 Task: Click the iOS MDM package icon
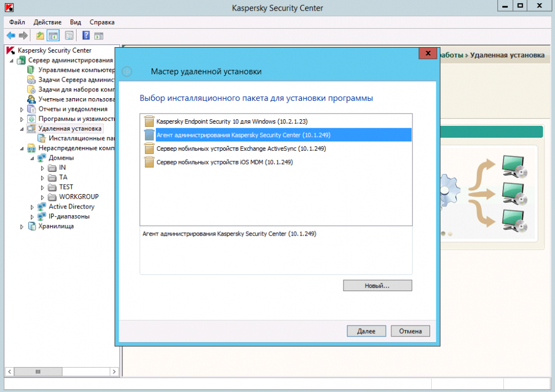pyautogui.click(x=149, y=162)
